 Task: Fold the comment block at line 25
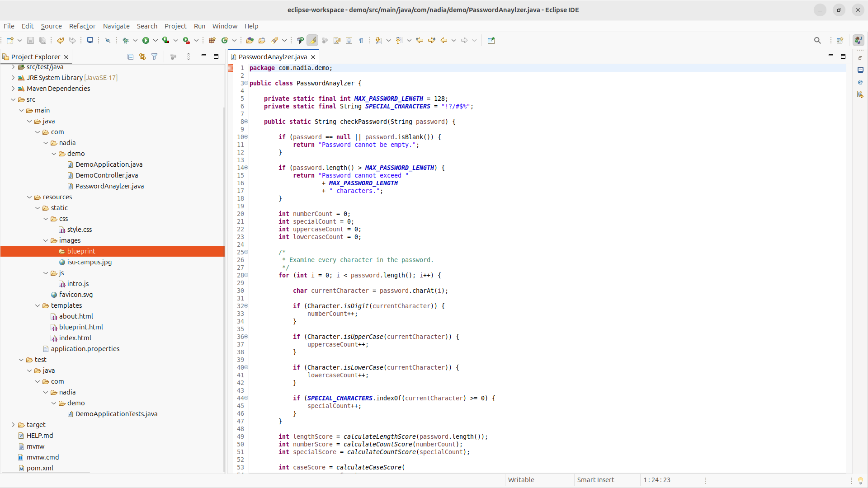coord(246,252)
